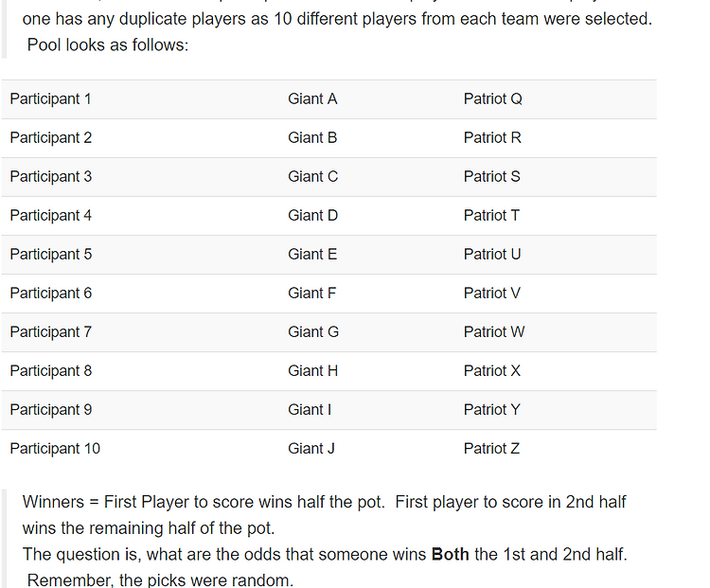Select the Participant 3 cell
Image resolution: width=710 pixels, height=588 pixels.
(140, 177)
